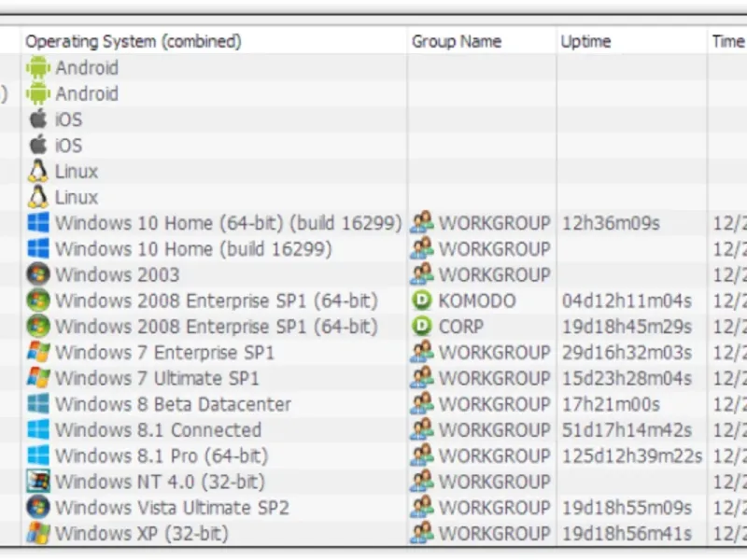This screenshot has height=560, width=747.
Task: Click the CORP group name
Action: (460, 327)
